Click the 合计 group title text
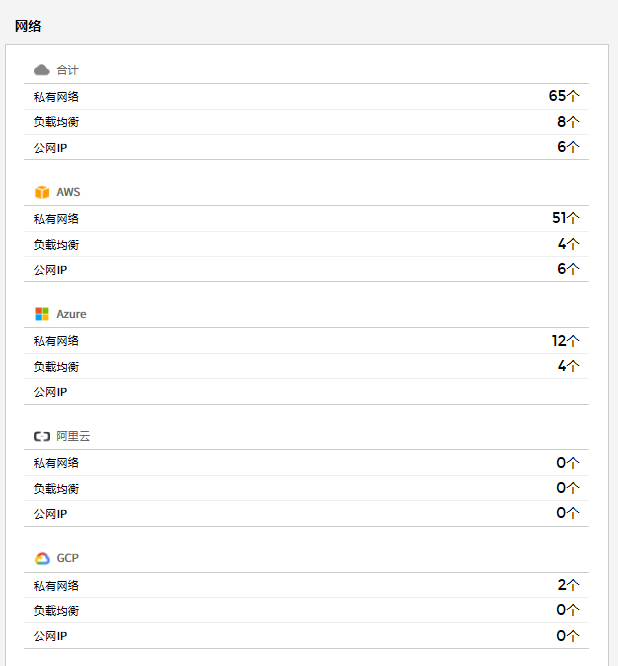 click(x=67, y=70)
